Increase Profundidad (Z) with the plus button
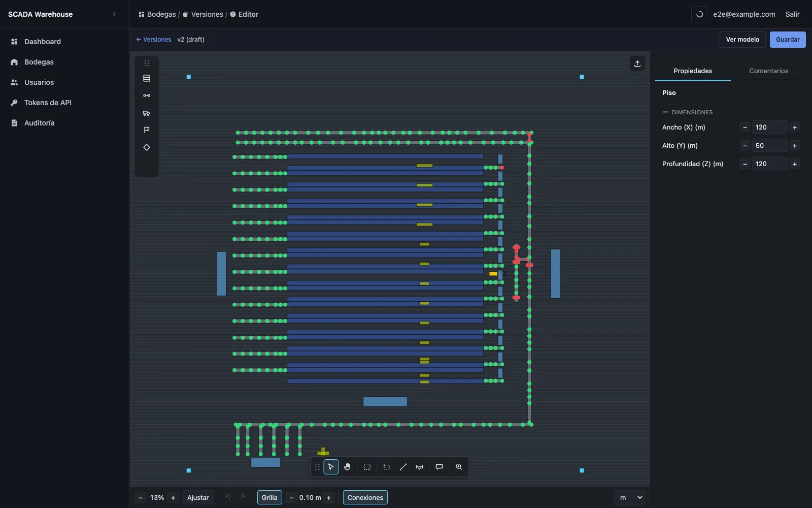 coord(795,164)
